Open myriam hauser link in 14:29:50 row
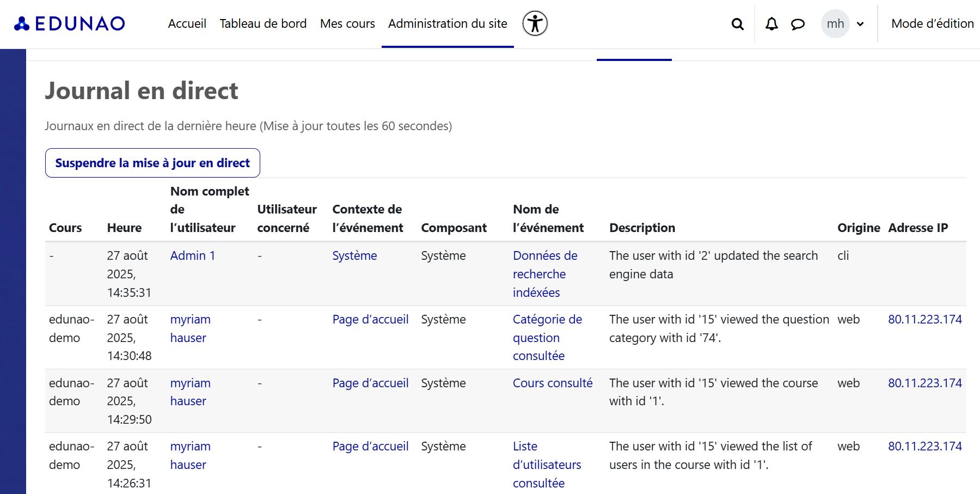Screen dimensions: 980x494 191,392
